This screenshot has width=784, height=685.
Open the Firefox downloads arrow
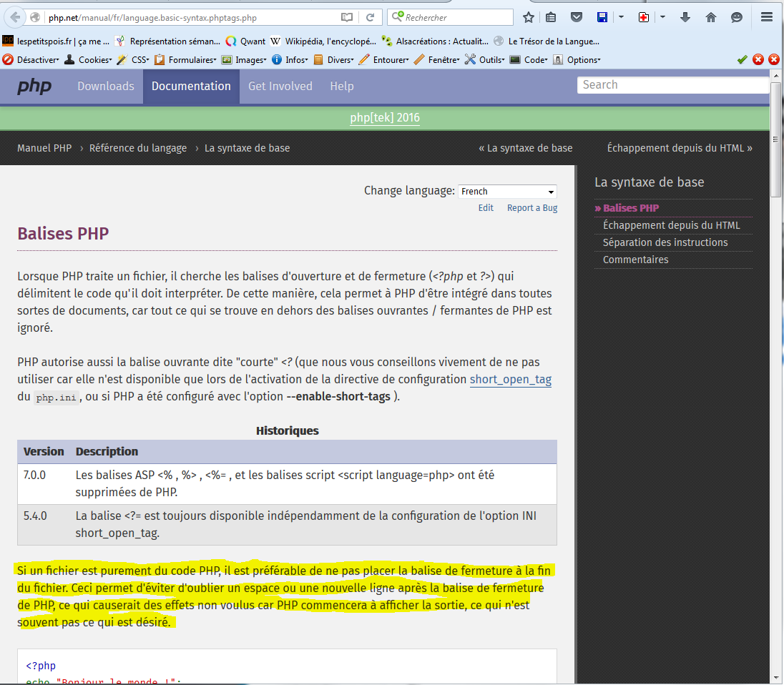point(685,17)
